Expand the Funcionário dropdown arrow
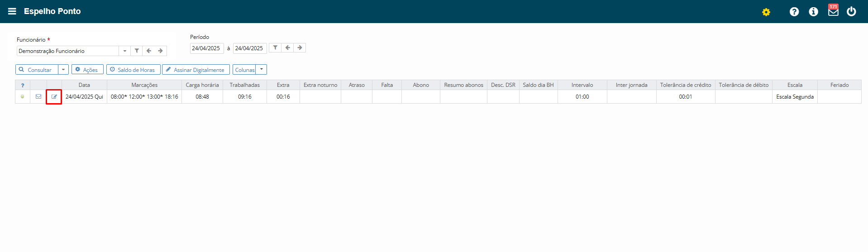The width and height of the screenshot is (868, 252). pos(125,51)
